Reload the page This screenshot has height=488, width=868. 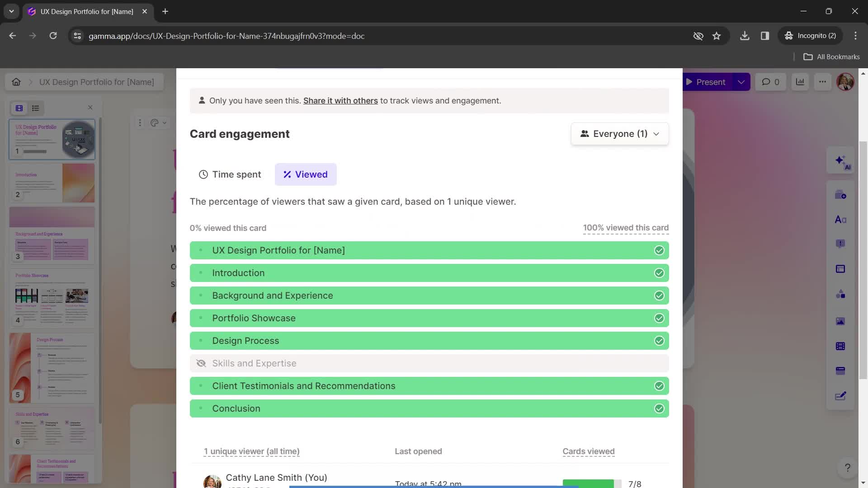pos(53,36)
